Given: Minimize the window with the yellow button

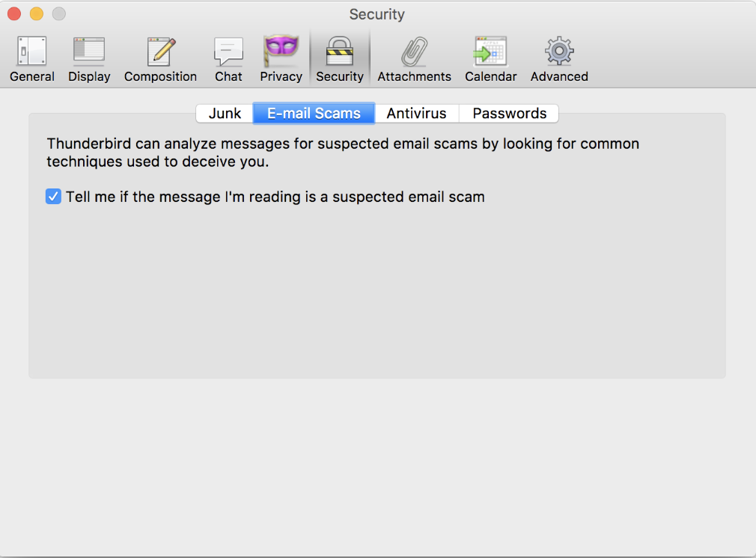Looking at the screenshot, I should tap(36, 14).
